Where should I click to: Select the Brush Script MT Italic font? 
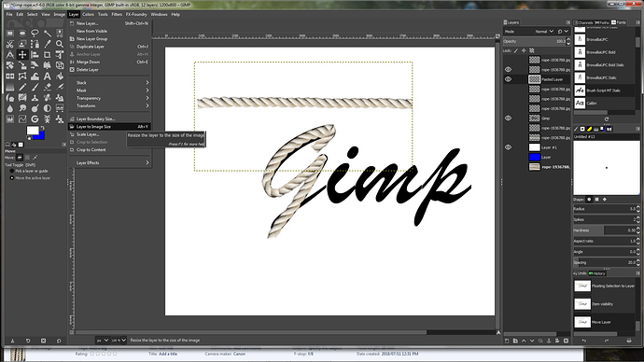(604, 90)
